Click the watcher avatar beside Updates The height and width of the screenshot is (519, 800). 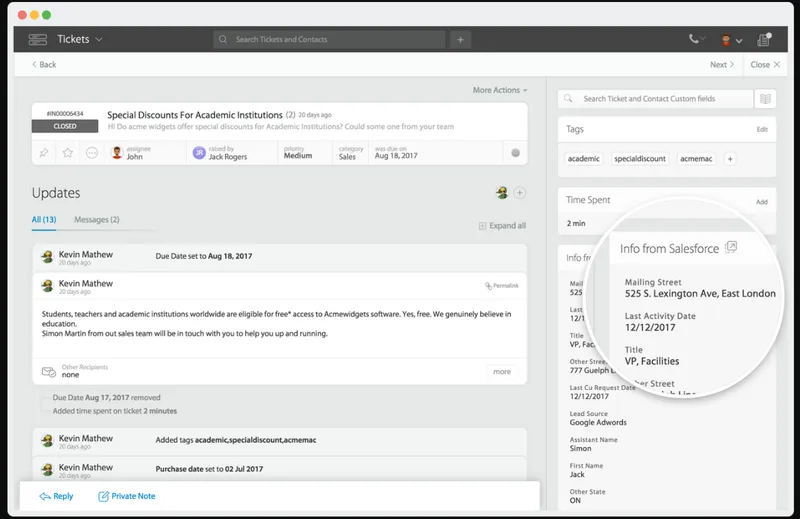coord(502,192)
